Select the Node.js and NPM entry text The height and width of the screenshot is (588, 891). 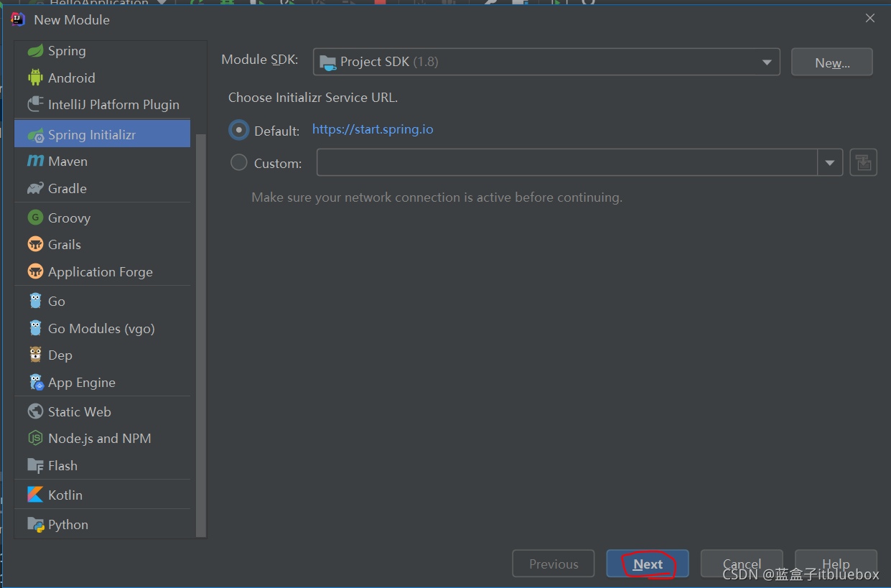point(100,439)
